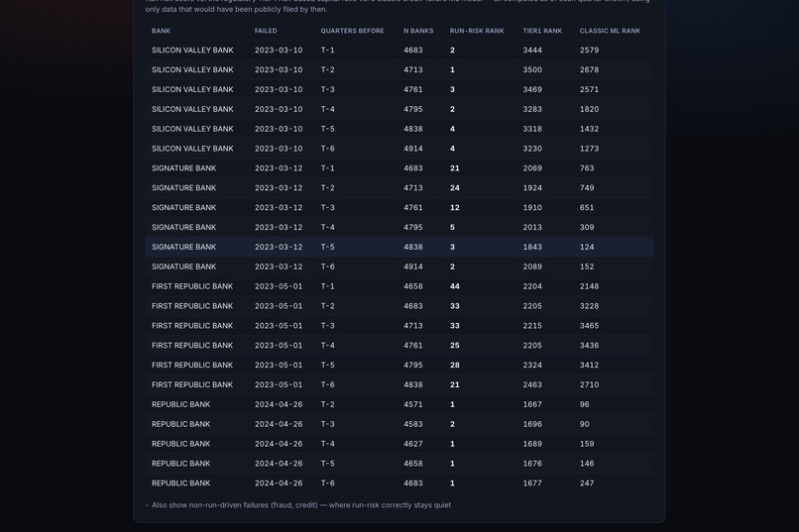This screenshot has width=799, height=532.
Task: Click Classic ML rank value 2571
Action: click(x=589, y=89)
